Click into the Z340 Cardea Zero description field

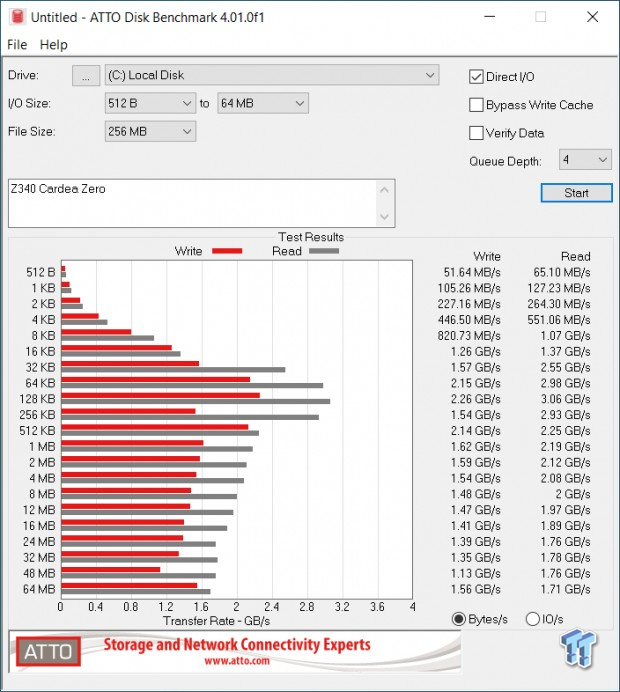pos(192,203)
